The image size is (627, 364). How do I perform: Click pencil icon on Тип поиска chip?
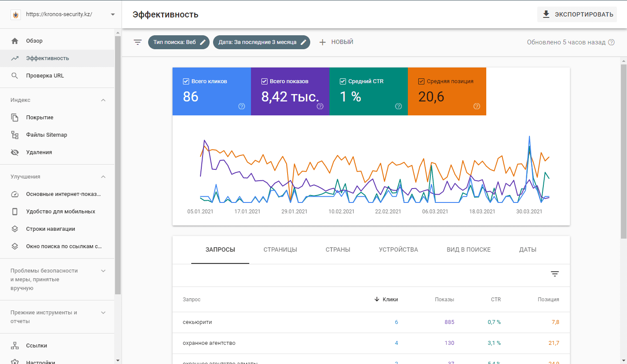[x=203, y=42]
